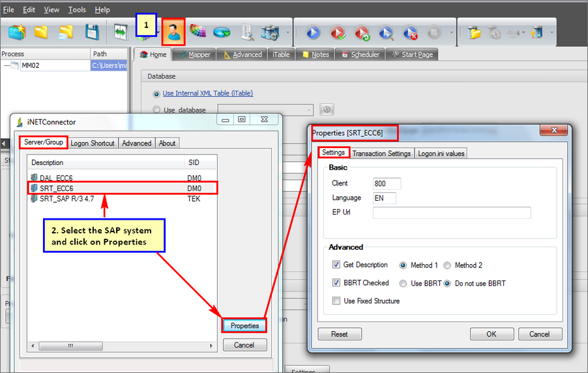The image size is (588, 373).
Task: Select Method 2 radio button
Action: [447, 265]
